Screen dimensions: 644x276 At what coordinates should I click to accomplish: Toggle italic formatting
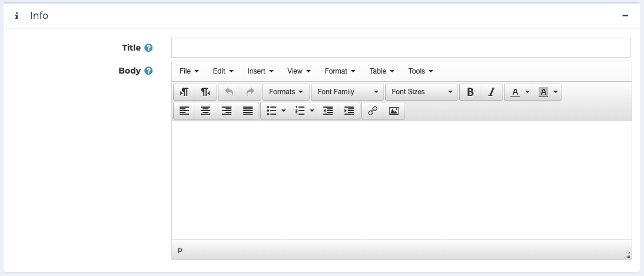[x=491, y=92]
